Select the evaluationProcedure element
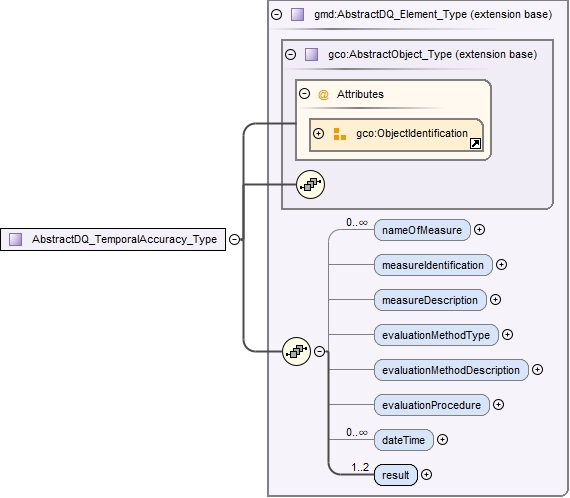Viewport: 570px width, 498px height. [431, 405]
